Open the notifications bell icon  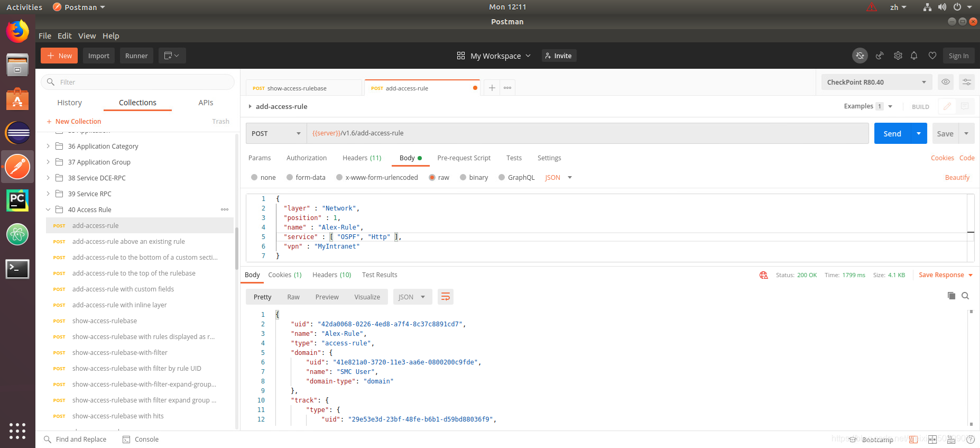click(x=914, y=56)
